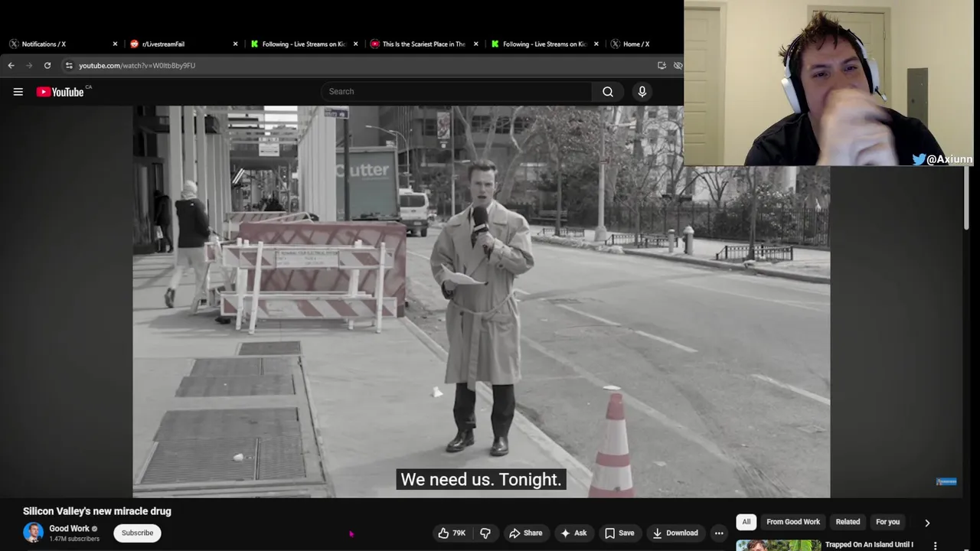
Task: Close the This Is the Scariest Place tab
Action: [x=475, y=44]
